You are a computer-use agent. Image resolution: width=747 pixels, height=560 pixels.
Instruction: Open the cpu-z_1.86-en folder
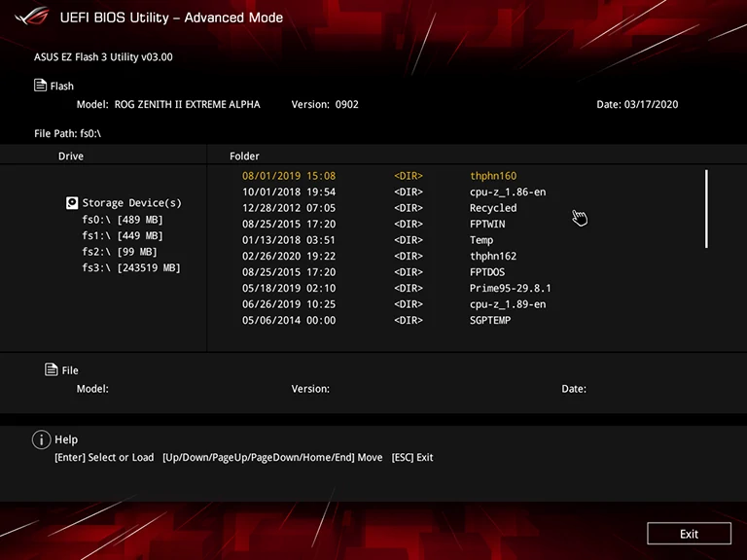pyautogui.click(x=507, y=192)
